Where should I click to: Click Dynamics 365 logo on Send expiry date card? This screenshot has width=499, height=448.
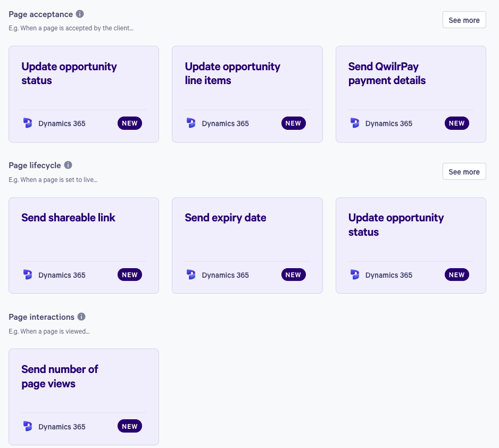point(191,275)
